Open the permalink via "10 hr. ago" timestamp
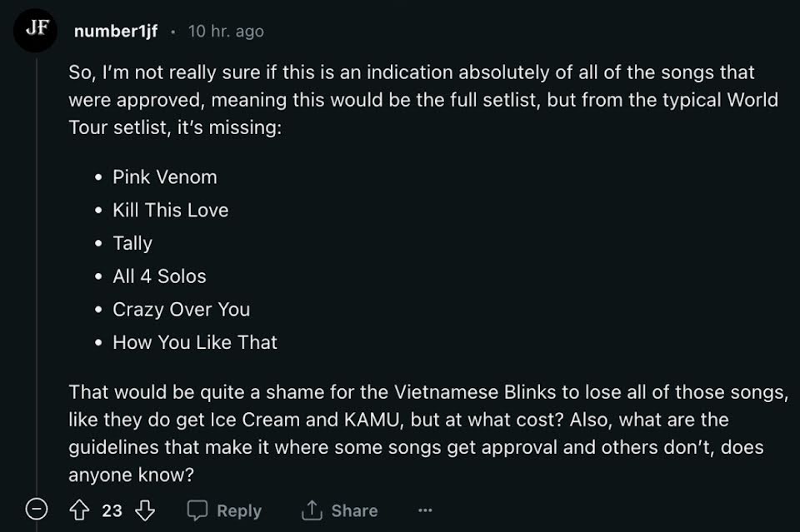800x532 pixels. (x=226, y=31)
